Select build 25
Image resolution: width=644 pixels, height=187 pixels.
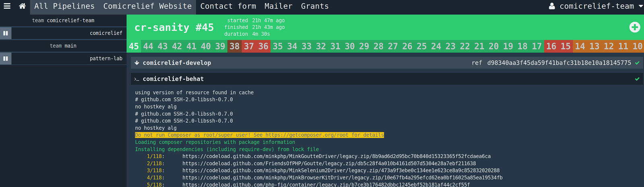(x=422, y=46)
